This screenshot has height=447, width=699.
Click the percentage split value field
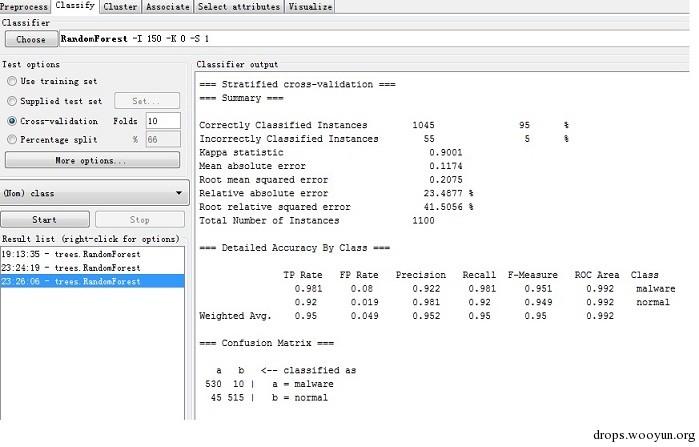(163, 139)
